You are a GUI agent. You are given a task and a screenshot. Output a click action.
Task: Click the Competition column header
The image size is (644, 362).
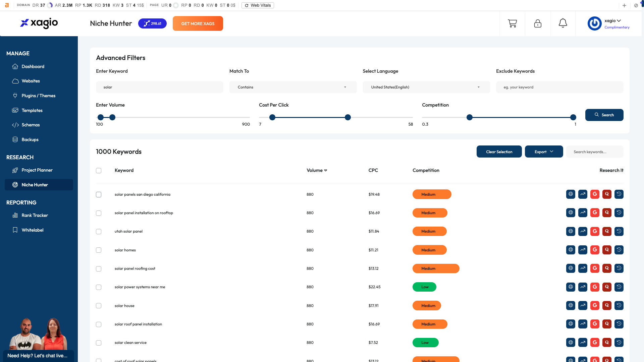click(426, 170)
